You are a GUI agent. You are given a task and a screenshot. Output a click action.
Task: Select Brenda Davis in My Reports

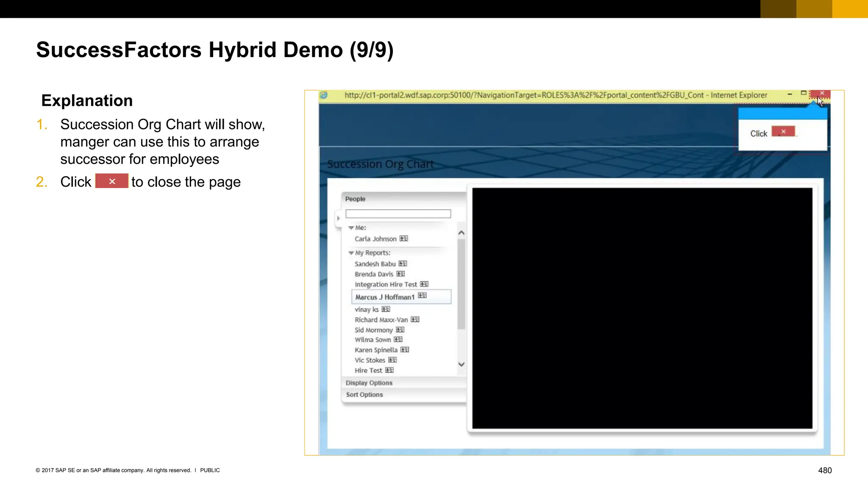[374, 274]
